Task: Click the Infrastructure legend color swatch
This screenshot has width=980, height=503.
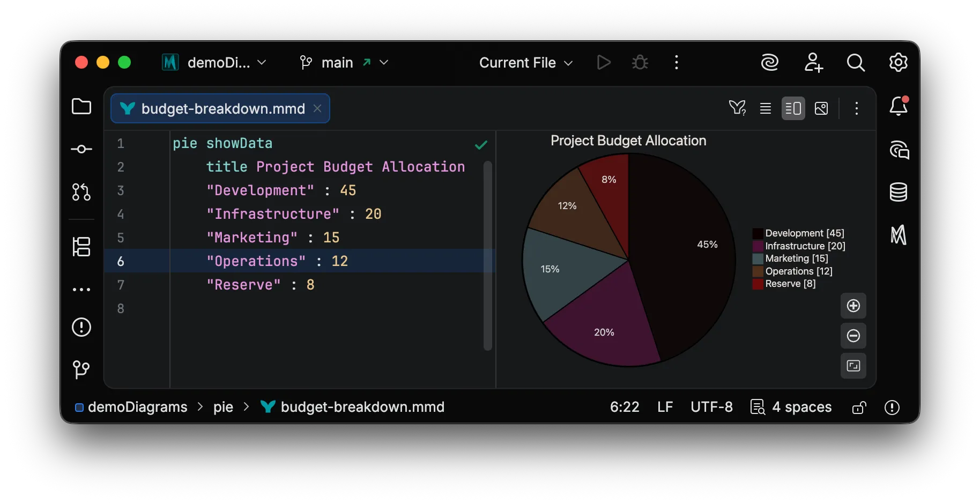Action: point(758,246)
